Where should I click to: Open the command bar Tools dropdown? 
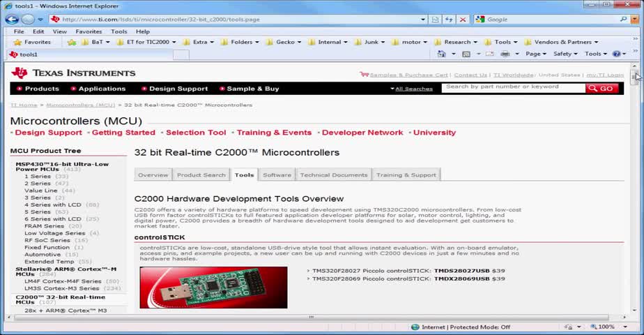click(x=595, y=54)
